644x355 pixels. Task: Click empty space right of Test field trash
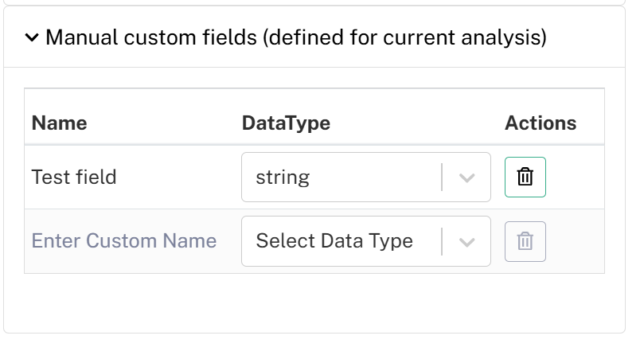point(575,177)
